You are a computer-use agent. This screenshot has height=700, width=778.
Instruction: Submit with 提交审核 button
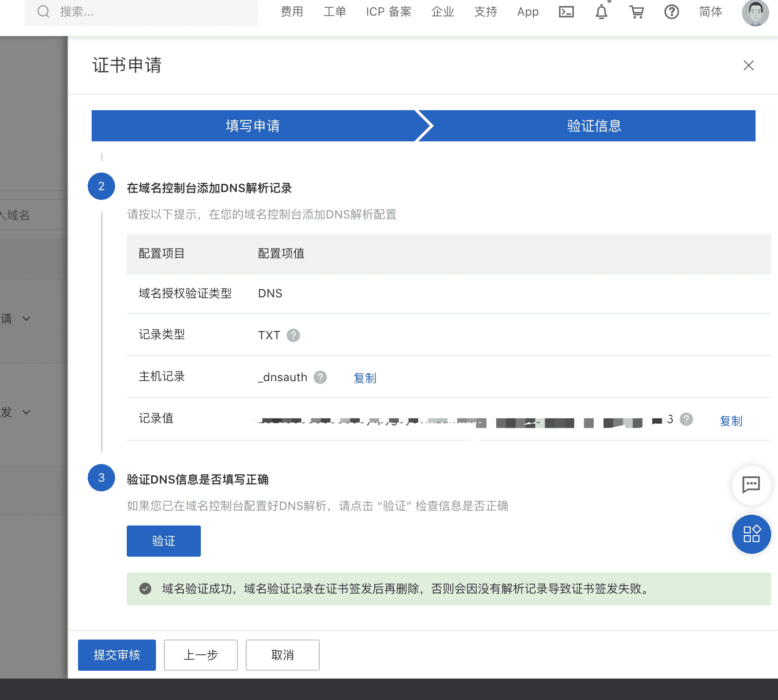117,655
